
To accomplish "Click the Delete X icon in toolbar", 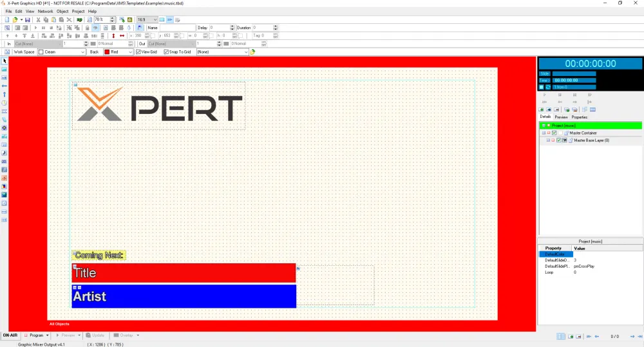I will (69, 20).
